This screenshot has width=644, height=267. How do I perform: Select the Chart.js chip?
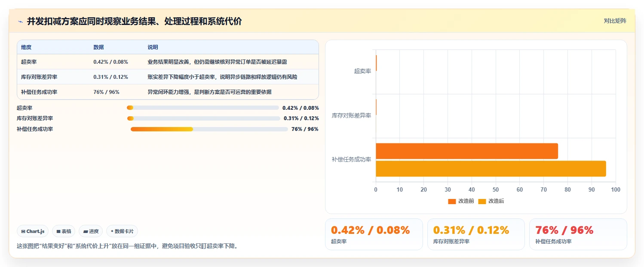pos(33,231)
